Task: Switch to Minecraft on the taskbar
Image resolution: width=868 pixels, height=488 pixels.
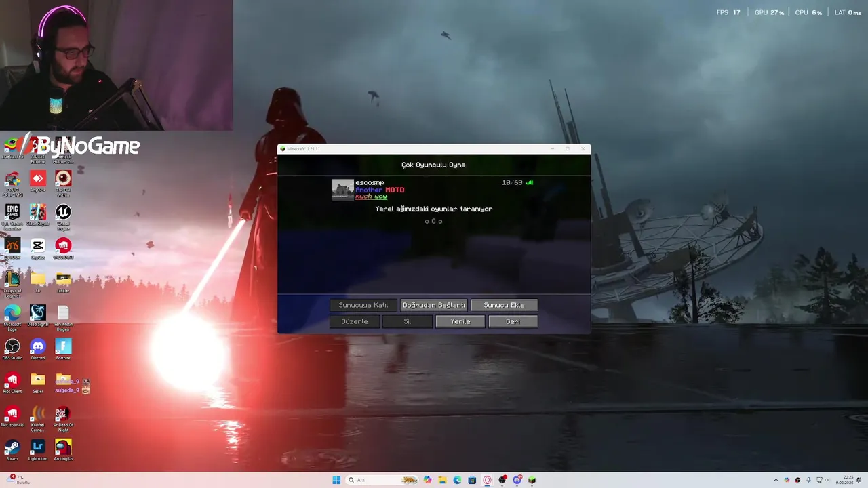Action: tap(532, 480)
